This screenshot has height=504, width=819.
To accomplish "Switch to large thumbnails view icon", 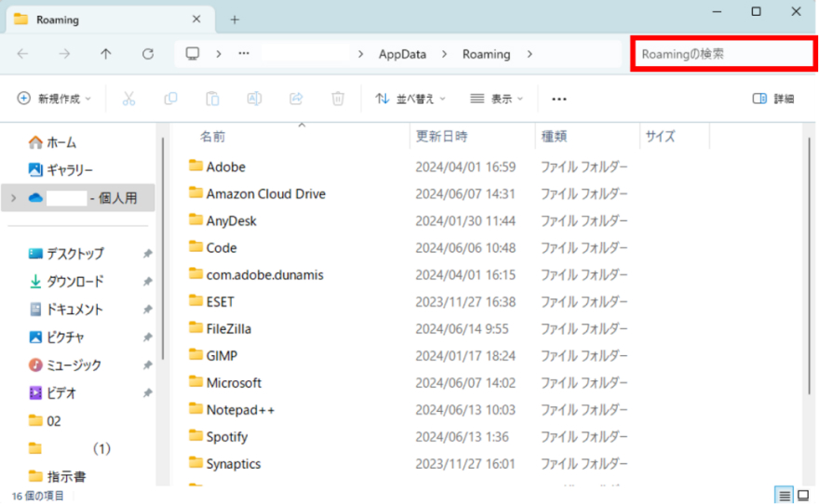I will 803,495.
